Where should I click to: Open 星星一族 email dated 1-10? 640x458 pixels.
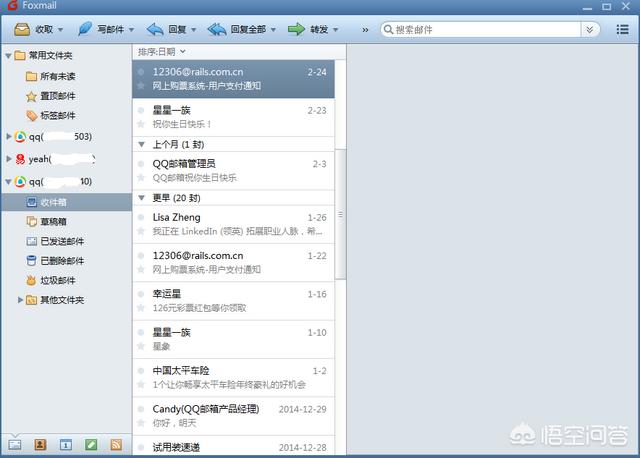pyautogui.click(x=233, y=339)
